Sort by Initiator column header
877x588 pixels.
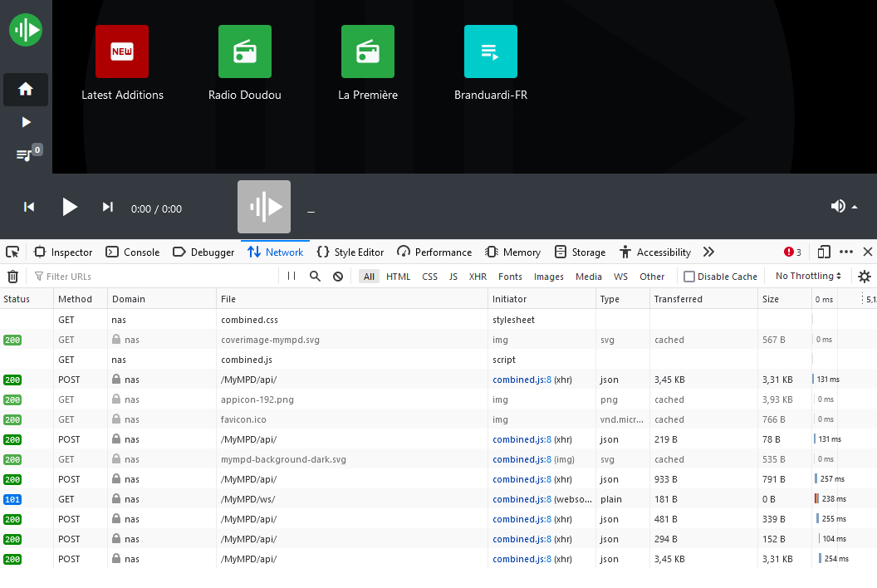541,299
